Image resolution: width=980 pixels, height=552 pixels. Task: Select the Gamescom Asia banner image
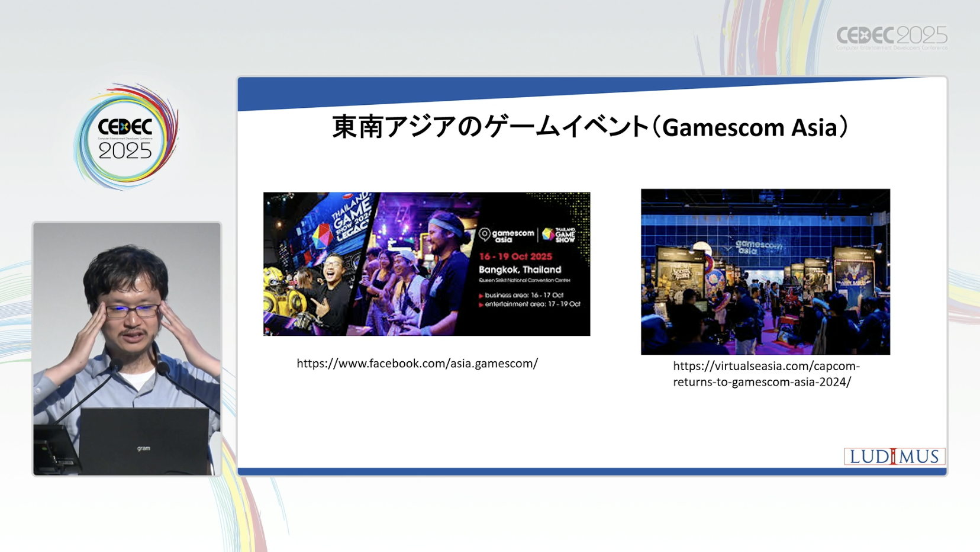[x=426, y=264]
